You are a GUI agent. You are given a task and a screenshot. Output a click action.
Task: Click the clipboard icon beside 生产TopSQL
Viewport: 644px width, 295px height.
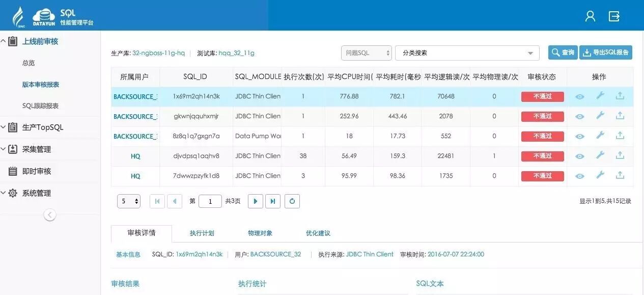(x=13, y=127)
